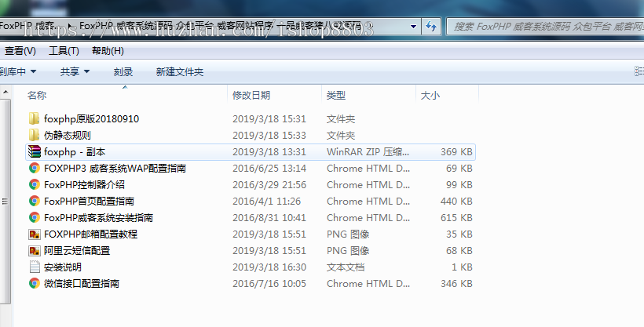Image resolution: width=644 pixels, height=327 pixels.
Task: Open the 包含到库中 dropdown in toolbar
Action: click(x=18, y=72)
